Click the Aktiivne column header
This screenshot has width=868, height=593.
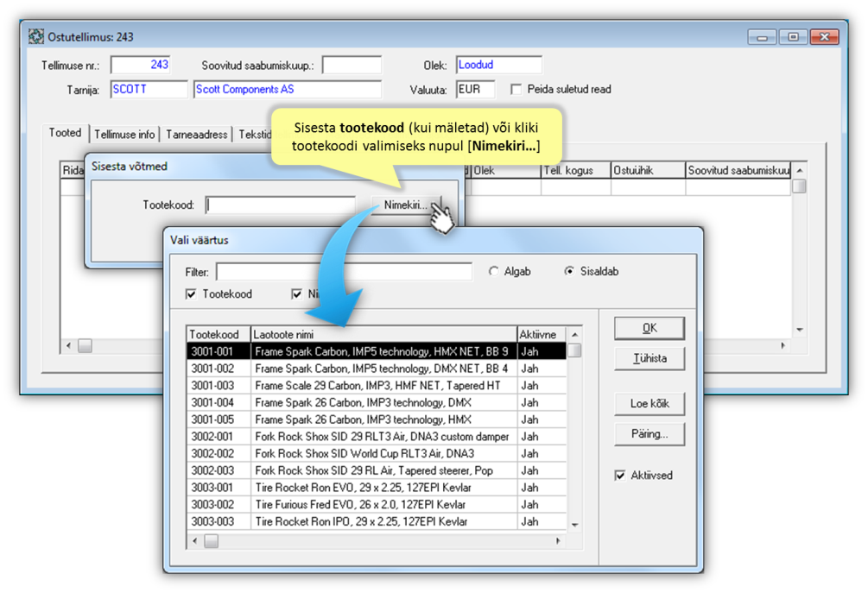point(542,334)
